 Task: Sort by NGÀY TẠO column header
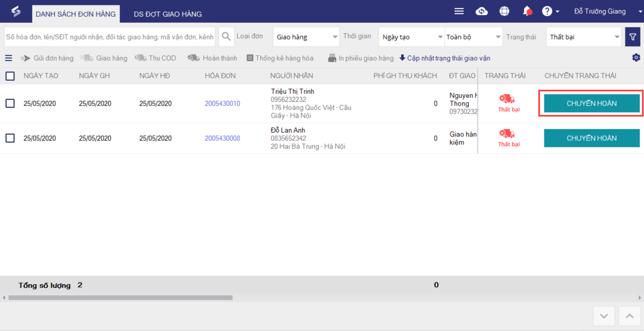41,76
